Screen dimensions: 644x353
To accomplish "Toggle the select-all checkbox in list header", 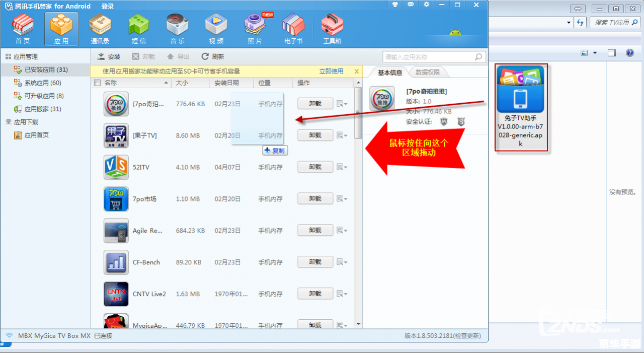I will tap(98, 83).
